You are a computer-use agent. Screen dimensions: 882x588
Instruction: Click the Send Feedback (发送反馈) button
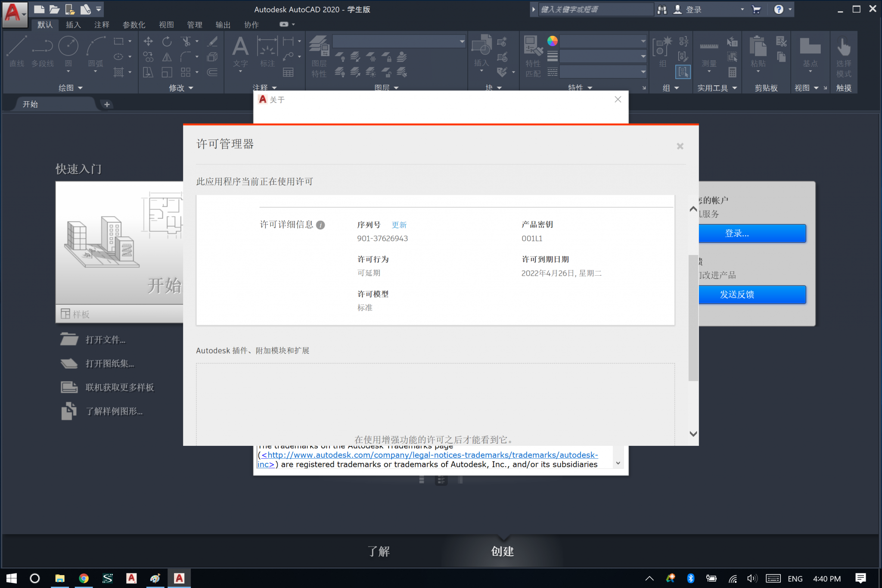tap(752, 295)
